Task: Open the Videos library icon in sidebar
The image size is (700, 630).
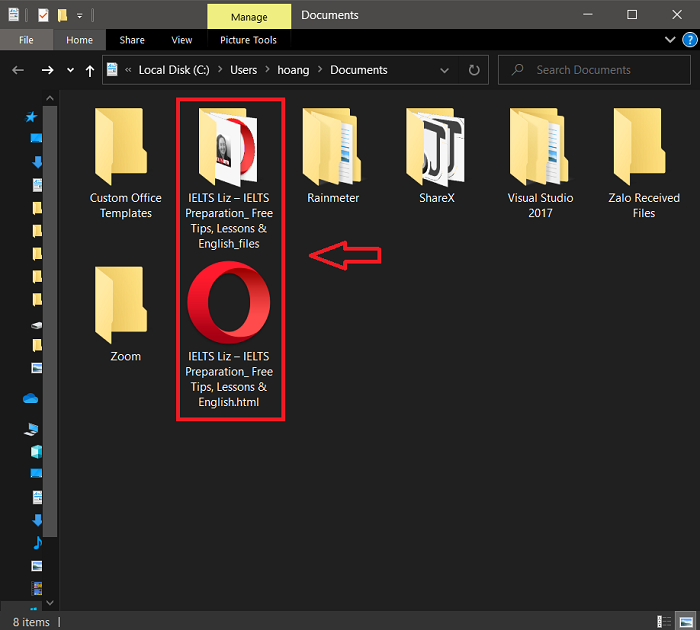Action: tap(37, 588)
